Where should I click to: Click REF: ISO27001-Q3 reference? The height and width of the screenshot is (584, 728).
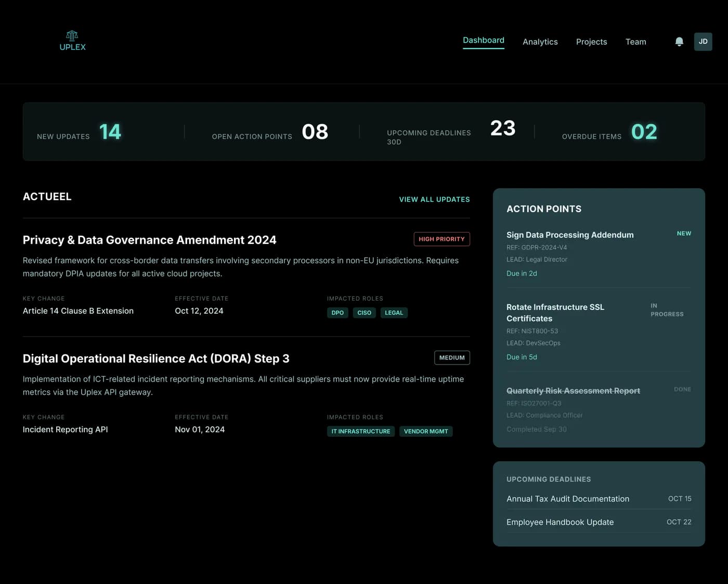pyautogui.click(x=534, y=404)
